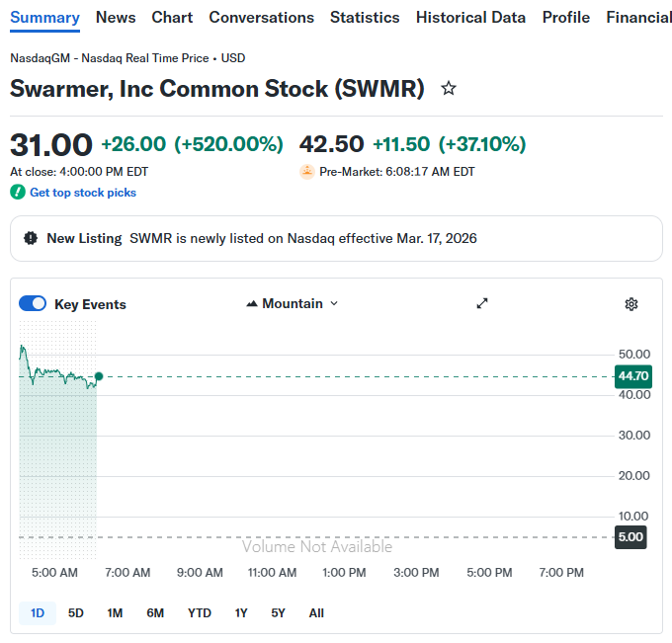This screenshot has height=643, width=672.
Task: Select the 1D chart range
Action: (38, 613)
